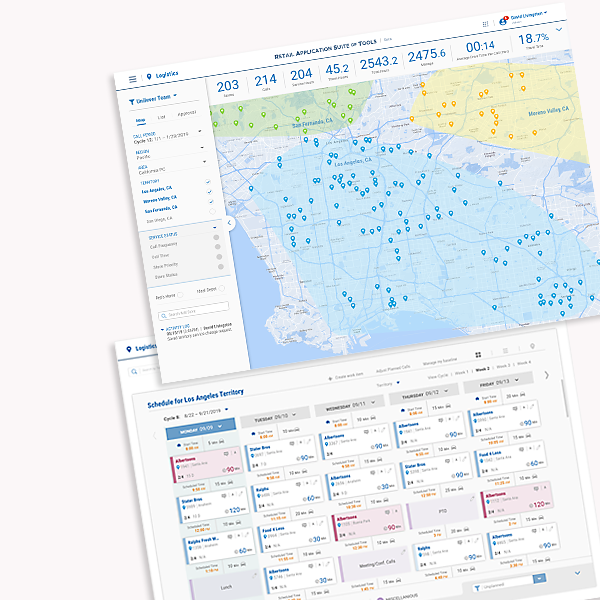Viewport: 600px width, 600px height.
Task: Open the Call Period cycle dropdown
Action: [x=200, y=131]
